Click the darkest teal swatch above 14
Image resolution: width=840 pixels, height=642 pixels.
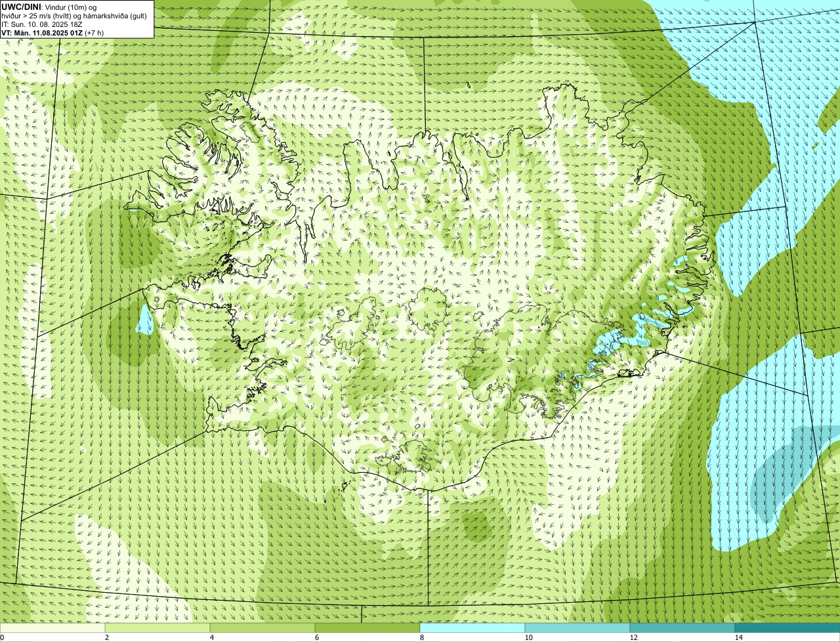(x=787, y=628)
